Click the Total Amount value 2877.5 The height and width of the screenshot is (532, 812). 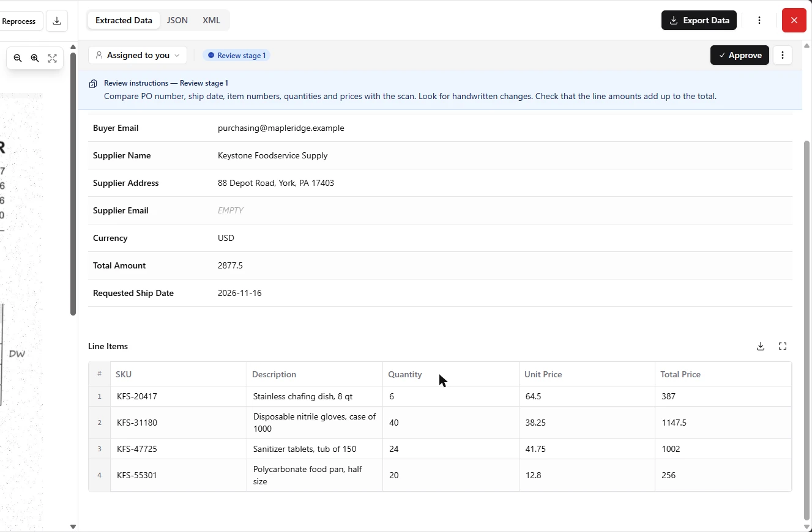pos(230,265)
